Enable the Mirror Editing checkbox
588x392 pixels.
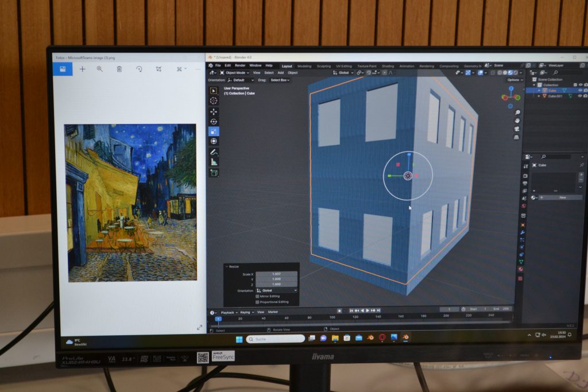pos(257,296)
